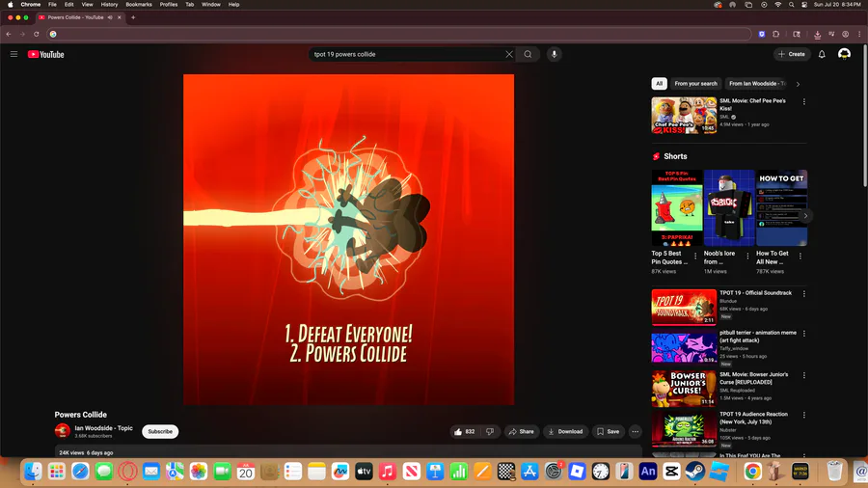Start voice search with microphone
Image resolution: width=868 pixels, height=488 pixels.
(554, 54)
